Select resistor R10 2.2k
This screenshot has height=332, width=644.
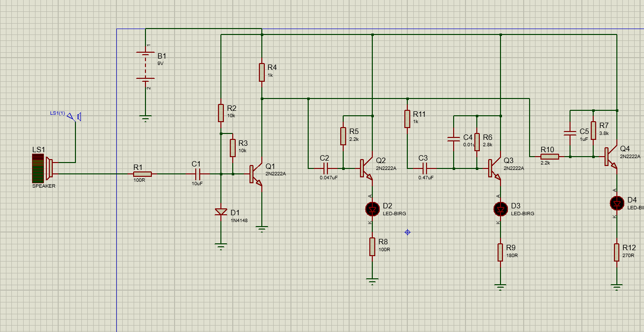tap(549, 157)
